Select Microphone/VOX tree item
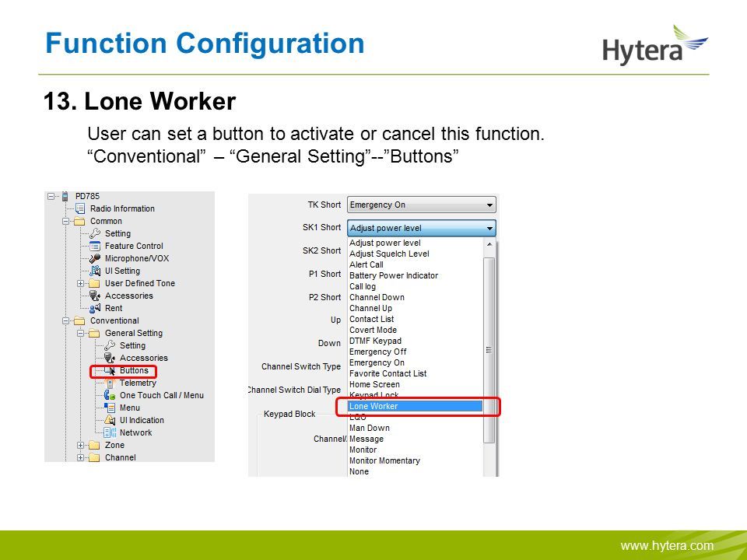The width and height of the screenshot is (747, 560). click(137, 258)
